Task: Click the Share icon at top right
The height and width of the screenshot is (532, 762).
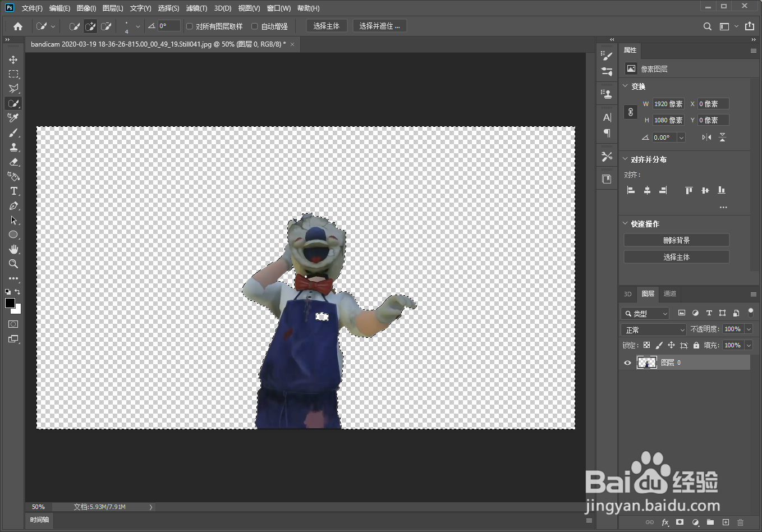Action: pyautogui.click(x=750, y=26)
